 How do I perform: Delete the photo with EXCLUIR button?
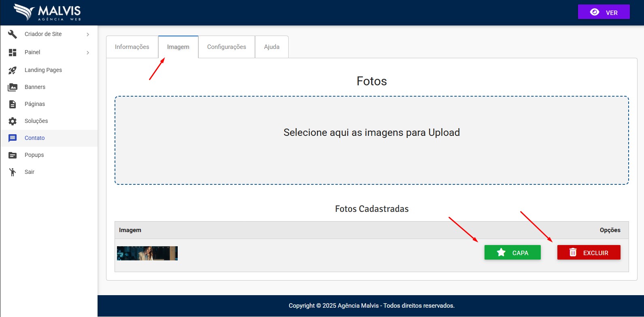[589, 253]
